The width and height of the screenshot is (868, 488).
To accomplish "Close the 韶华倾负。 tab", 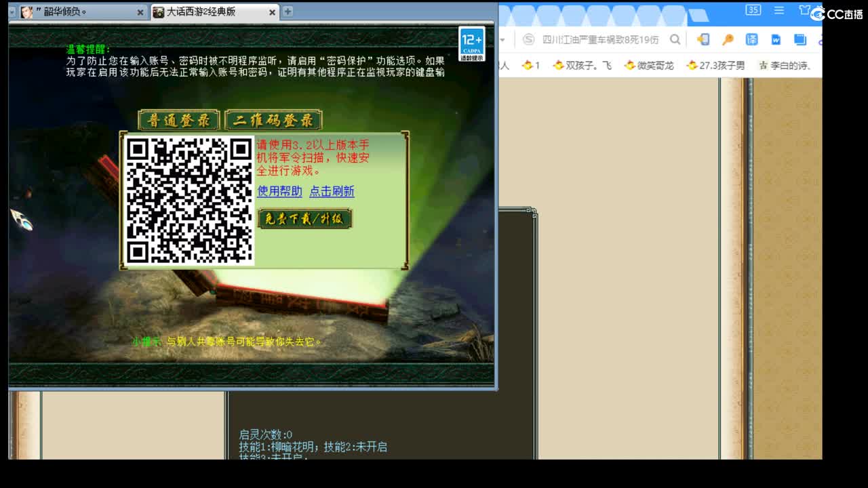I will pos(140,12).
